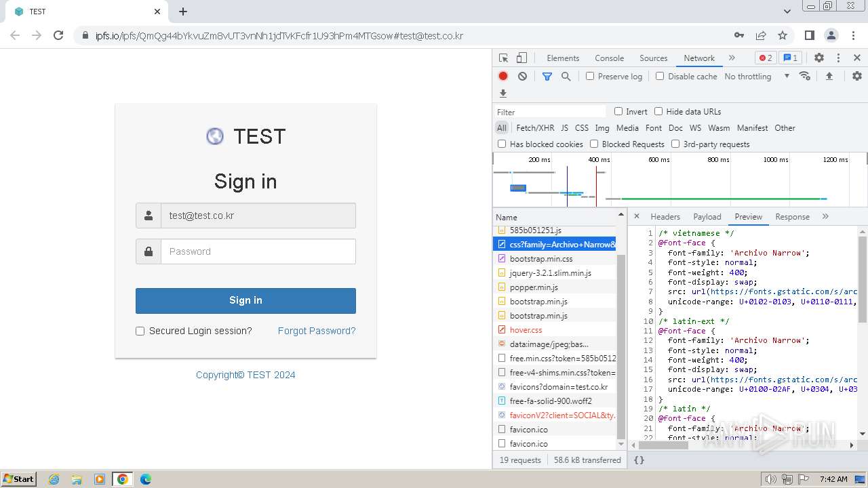Show more request detail tabs chevron
This screenshot has width=868, height=488.
[x=825, y=217]
